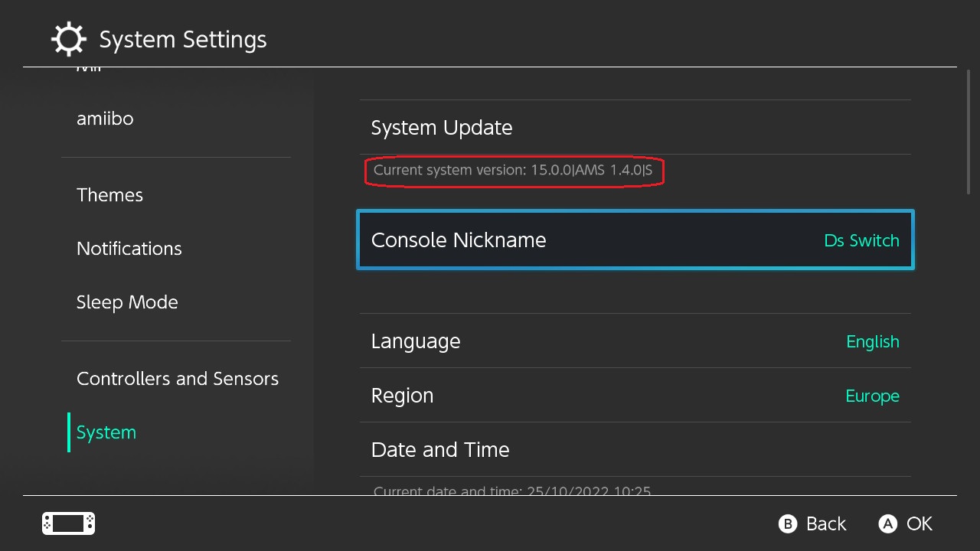
Task: Click the handheld console controller icon
Action: pos(68,523)
